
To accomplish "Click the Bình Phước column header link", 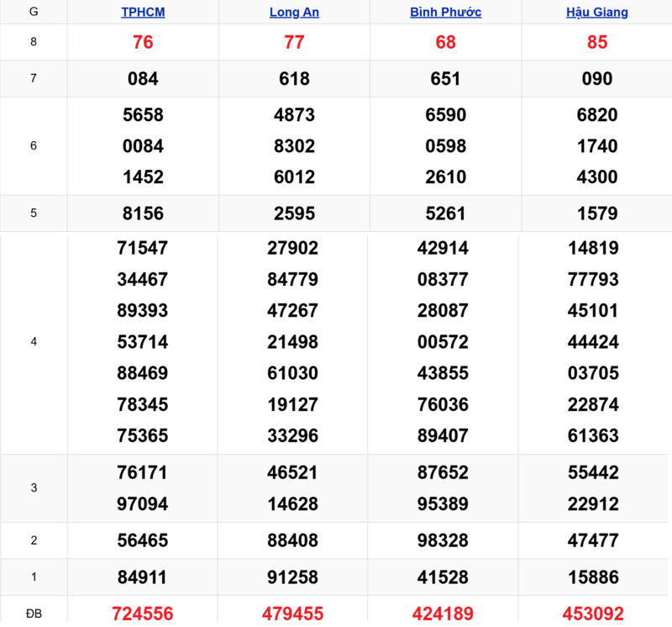I will pyautogui.click(x=445, y=13).
